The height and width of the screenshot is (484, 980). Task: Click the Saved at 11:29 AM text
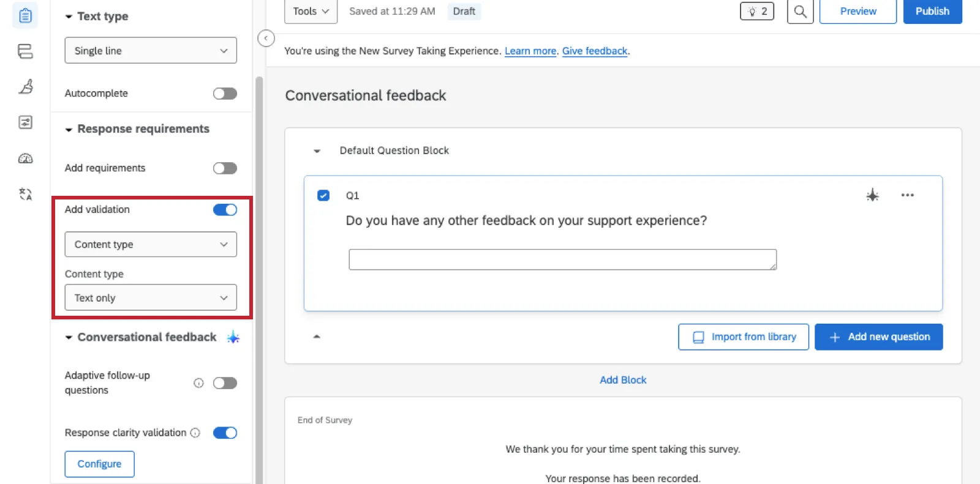392,11
